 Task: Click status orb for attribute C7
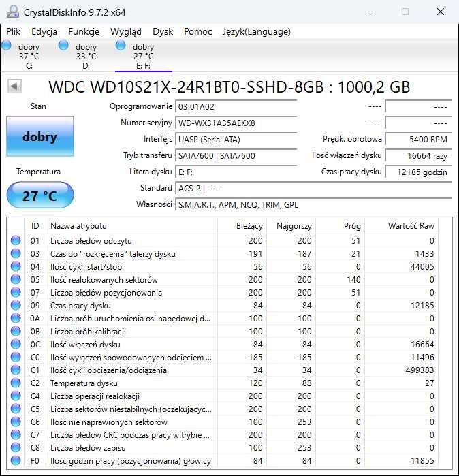click(x=16, y=434)
